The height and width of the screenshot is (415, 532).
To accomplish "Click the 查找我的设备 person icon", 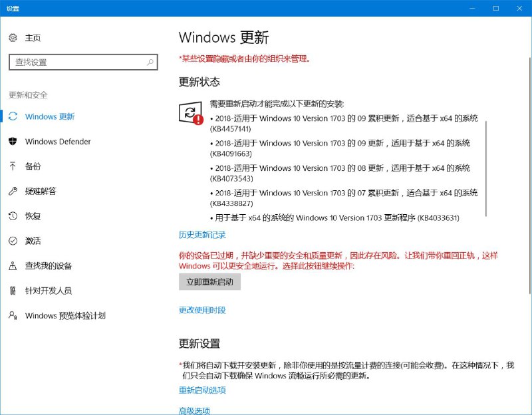I will pos(13,266).
